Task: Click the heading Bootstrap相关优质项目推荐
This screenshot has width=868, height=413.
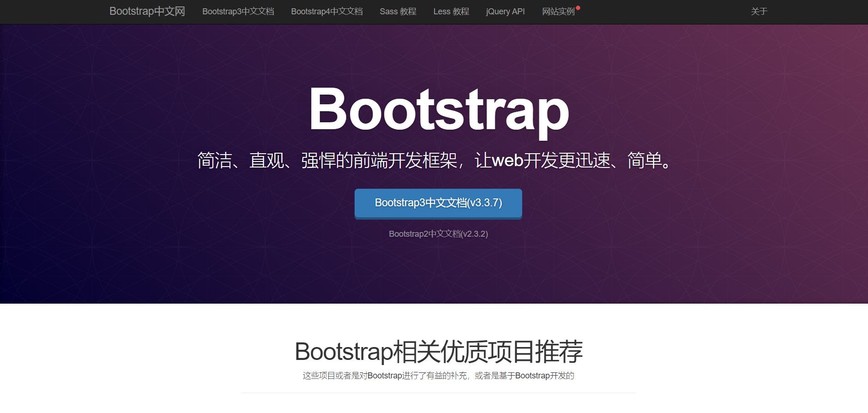Action: (439, 352)
